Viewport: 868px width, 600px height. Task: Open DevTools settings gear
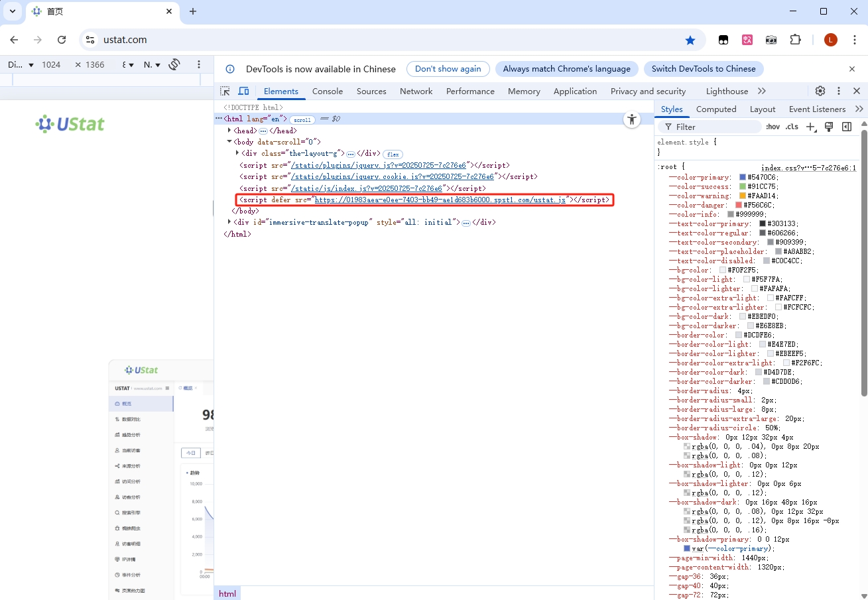point(820,91)
